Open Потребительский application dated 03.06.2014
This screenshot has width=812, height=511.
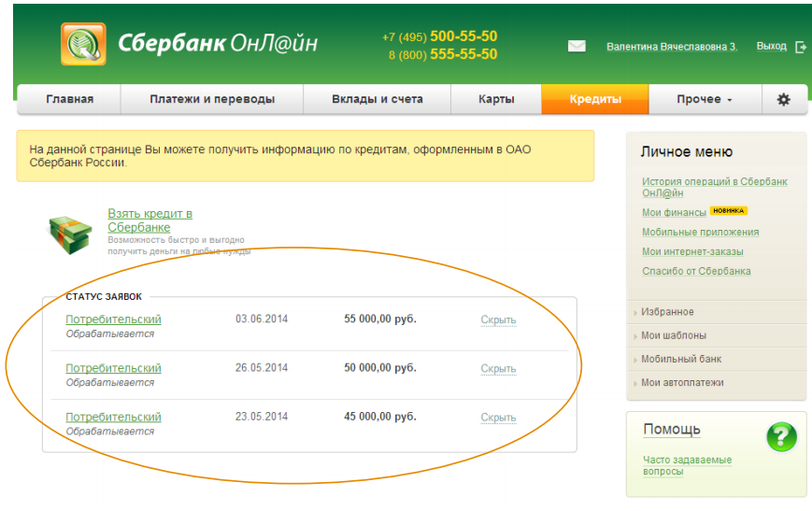pos(113,319)
